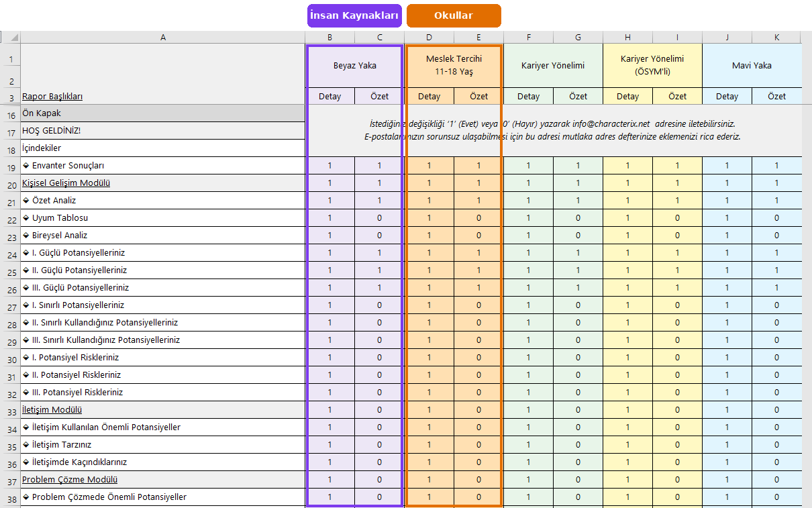Click the Kişisel Gelişim Modülü heading
Viewport: 812px width, 508px height.
[163, 183]
